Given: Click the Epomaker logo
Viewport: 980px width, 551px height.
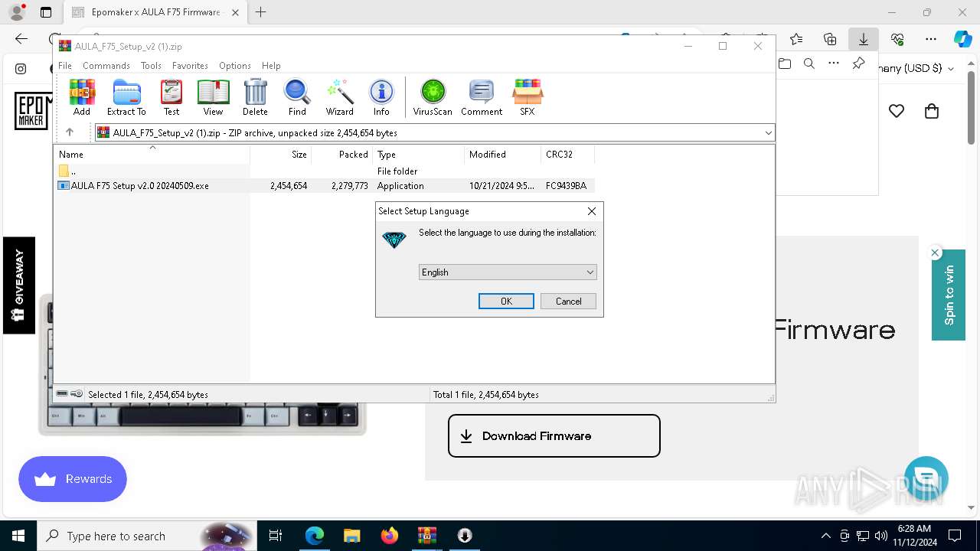Looking at the screenshot, I should [x=32, y=111].
